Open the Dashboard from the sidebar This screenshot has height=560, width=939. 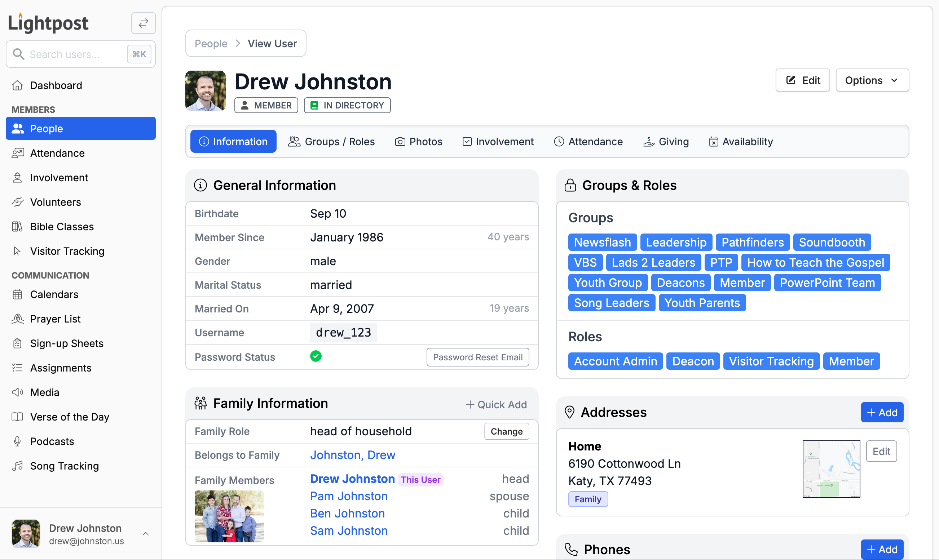click(56, 85)
